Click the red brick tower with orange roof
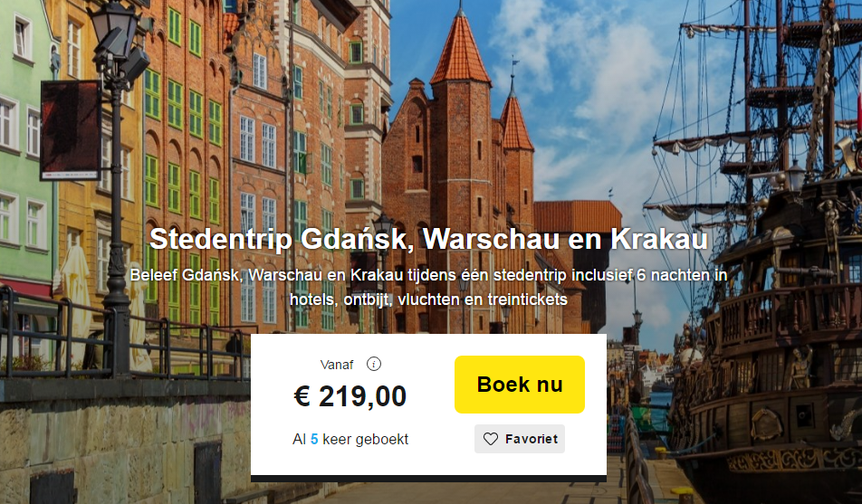This screenshot has height=504, width=862. (461, 165)
